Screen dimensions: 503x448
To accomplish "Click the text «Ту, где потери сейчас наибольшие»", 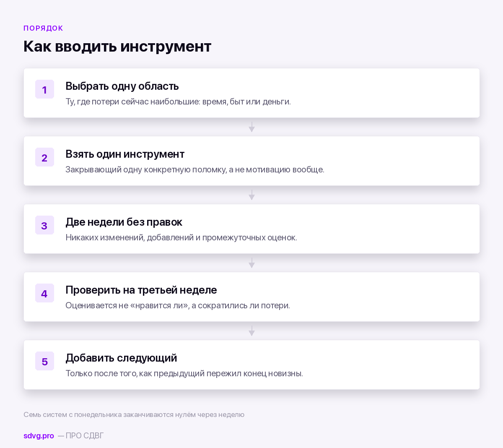I will [132, 102].
